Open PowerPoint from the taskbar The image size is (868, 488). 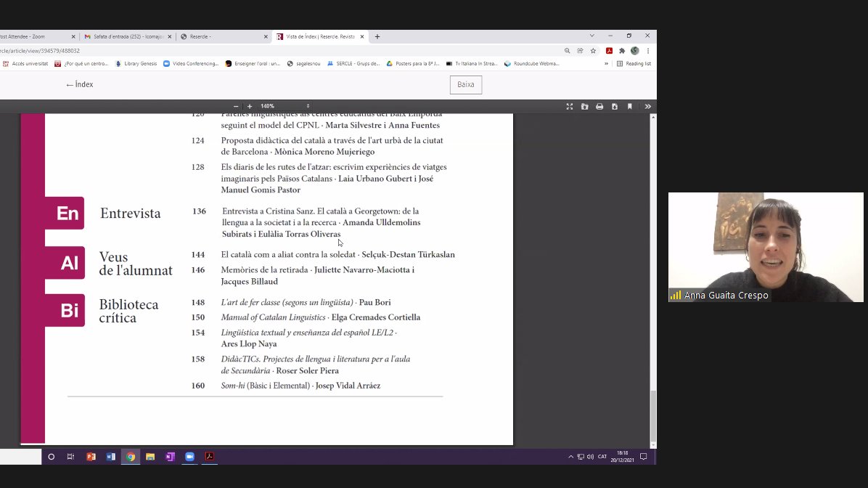(91, 457)
